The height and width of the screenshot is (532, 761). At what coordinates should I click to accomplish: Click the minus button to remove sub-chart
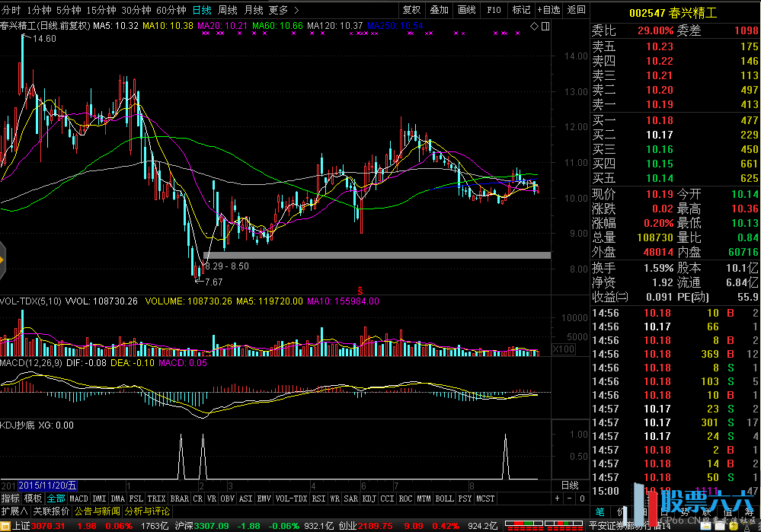[x=570, y=499]
